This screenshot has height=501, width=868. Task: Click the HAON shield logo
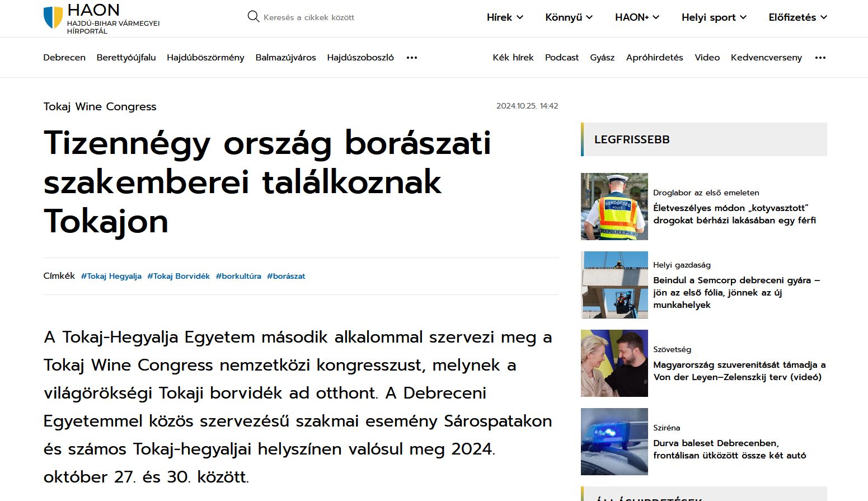pos(53,17)
